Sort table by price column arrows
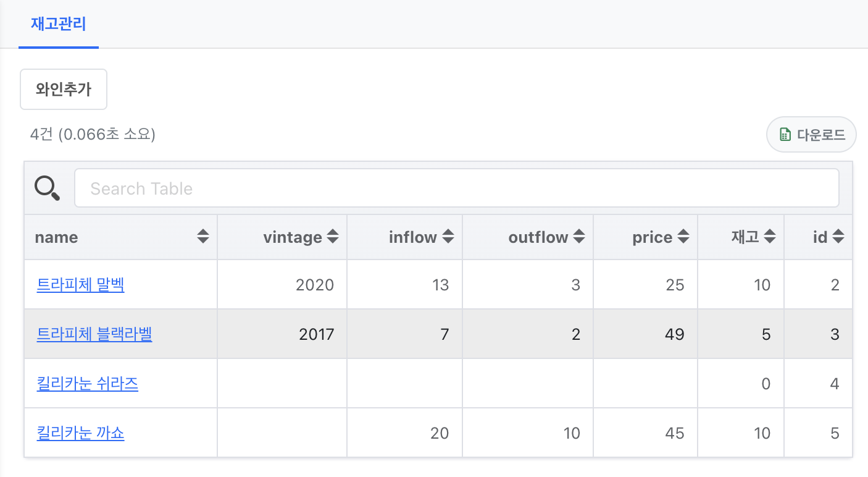 tap(683, 237)
